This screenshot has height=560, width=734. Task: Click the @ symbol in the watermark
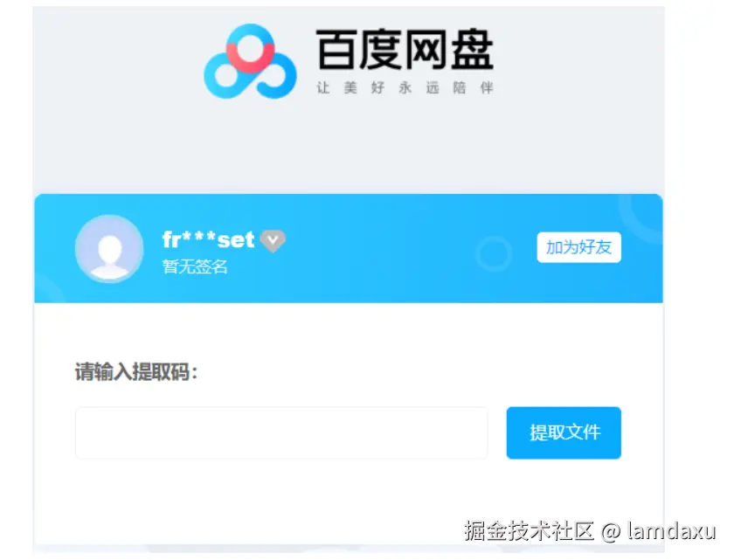(611, 532)
